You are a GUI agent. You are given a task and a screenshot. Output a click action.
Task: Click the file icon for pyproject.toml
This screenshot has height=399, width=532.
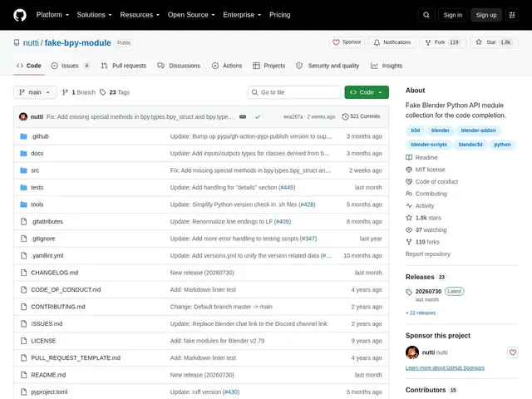tap(23, 392)
